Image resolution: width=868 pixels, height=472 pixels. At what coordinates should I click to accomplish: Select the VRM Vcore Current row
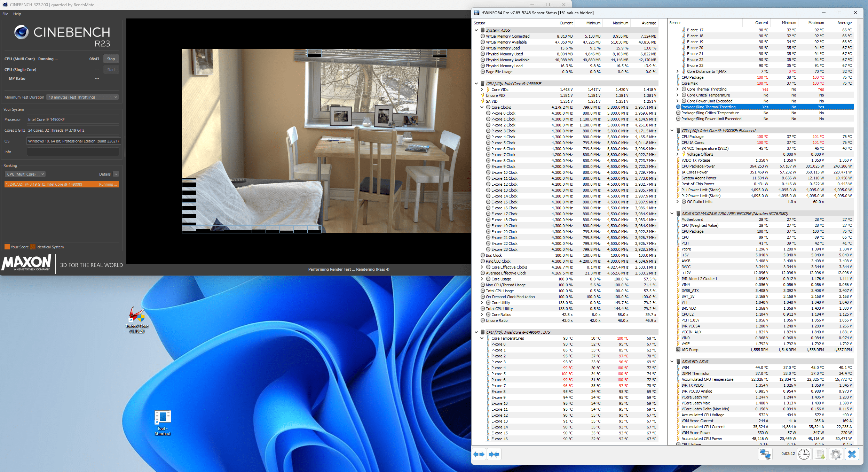click(x=765, y=421)
